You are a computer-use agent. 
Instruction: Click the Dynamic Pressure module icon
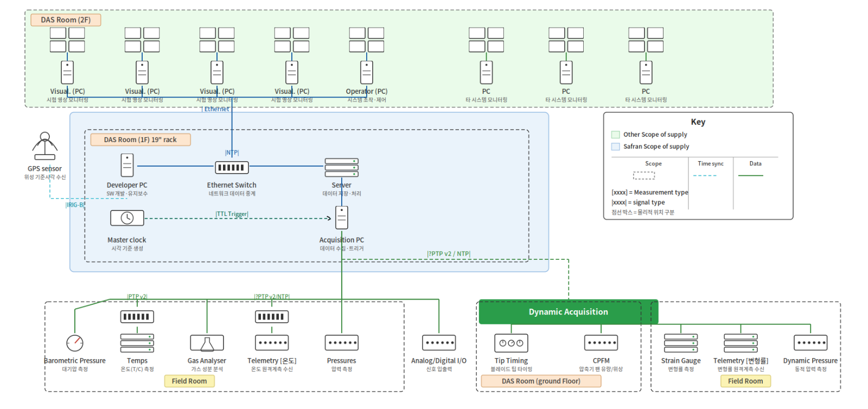(810, 343)
